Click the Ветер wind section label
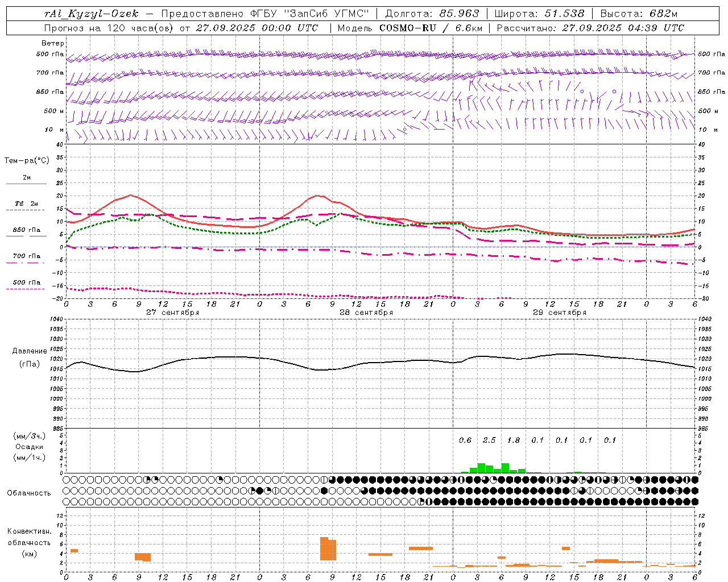Viewport: 728px width, 582px height. 53,43
